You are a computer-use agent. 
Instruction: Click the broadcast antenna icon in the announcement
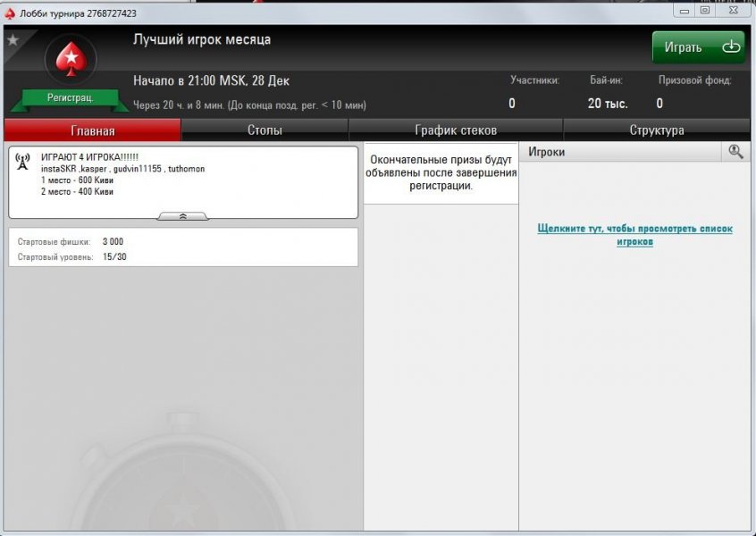(x=23, y=162)
